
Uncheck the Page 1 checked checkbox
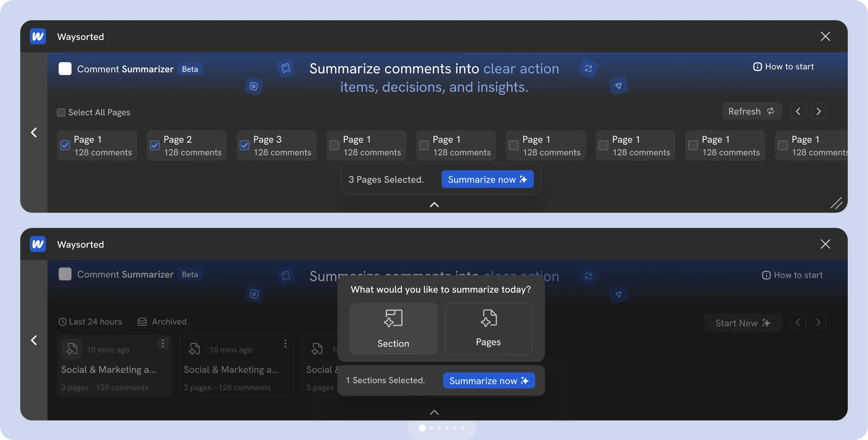click(65, 145)
